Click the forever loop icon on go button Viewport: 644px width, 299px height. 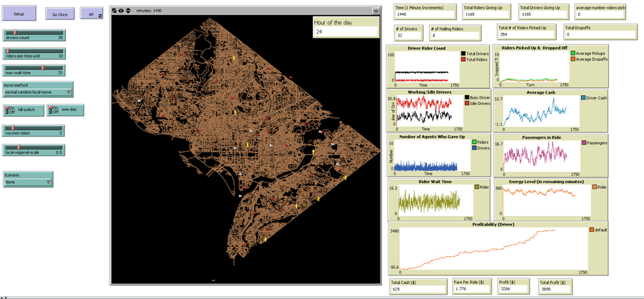click(100, 15)
